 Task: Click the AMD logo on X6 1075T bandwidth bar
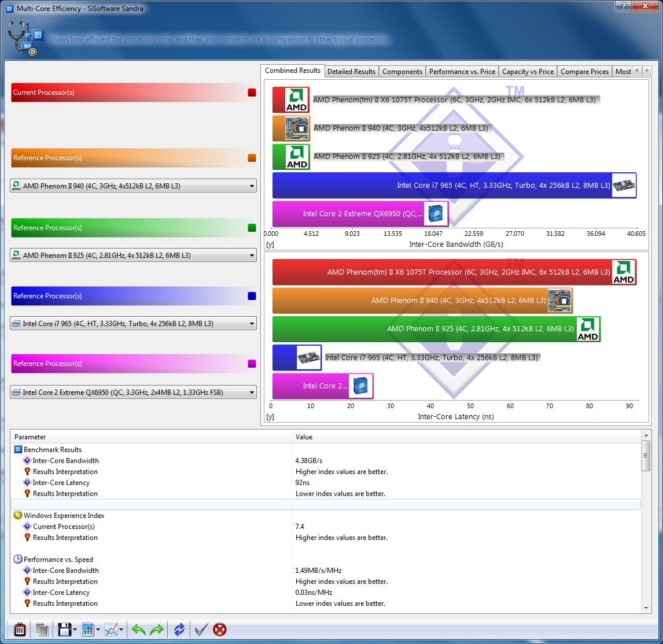click(x=297, y=100)
